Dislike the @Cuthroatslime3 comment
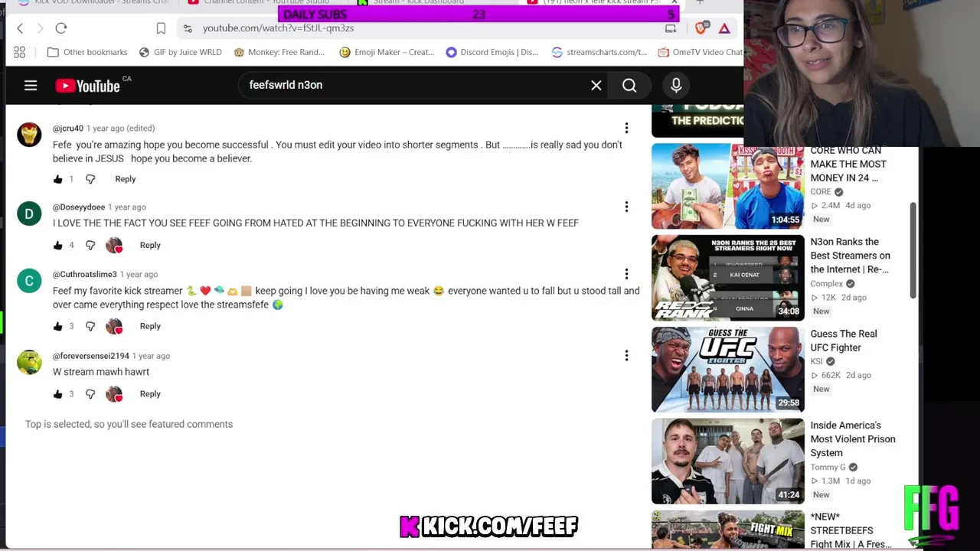 tap(90, 326)
